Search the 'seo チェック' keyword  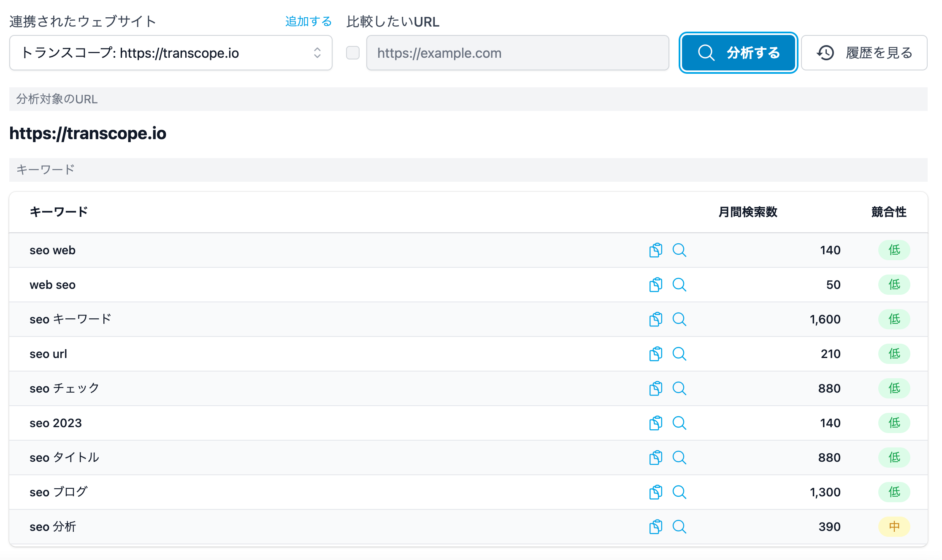[679, 388]
